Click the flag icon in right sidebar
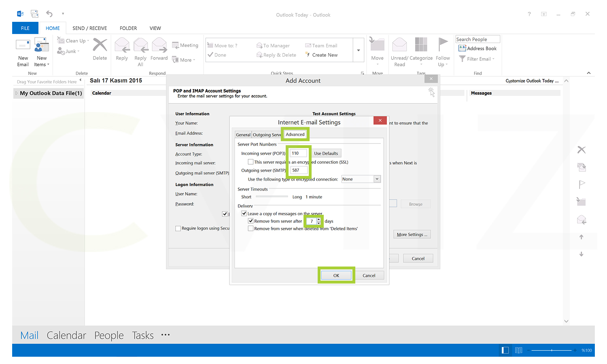This screenshot has height=364, width=607. 582,184
